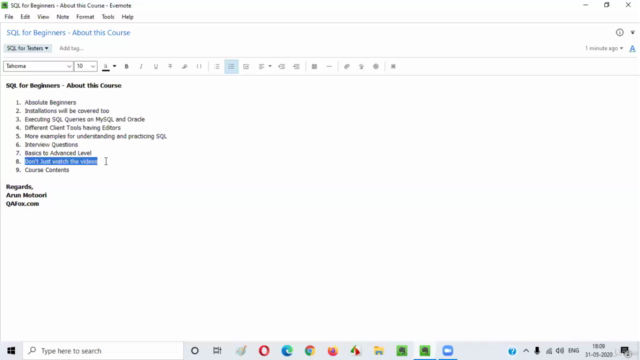Insert a table
Image resolution: width=640 pixels, height=360 pixels.
(314, 66)
